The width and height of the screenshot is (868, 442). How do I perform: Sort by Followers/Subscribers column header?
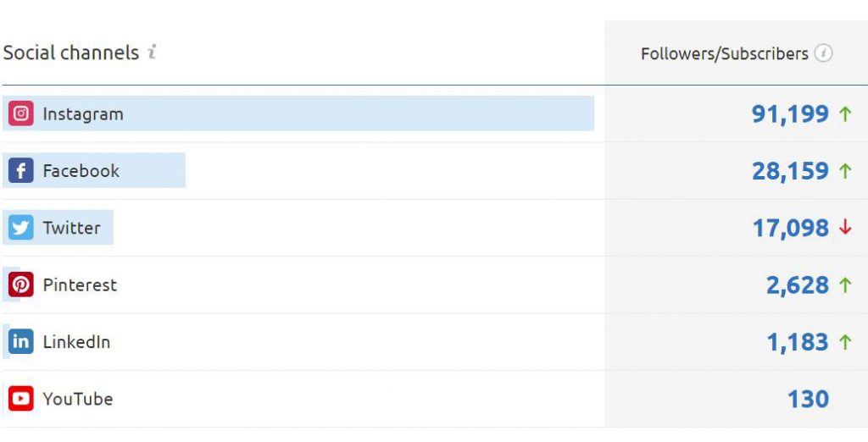pos(724,54)
